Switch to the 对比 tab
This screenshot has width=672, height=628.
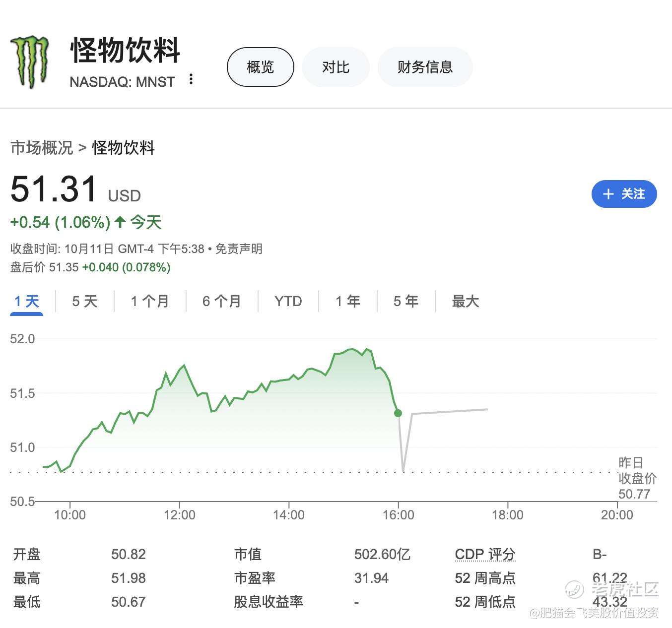[336, 67]
